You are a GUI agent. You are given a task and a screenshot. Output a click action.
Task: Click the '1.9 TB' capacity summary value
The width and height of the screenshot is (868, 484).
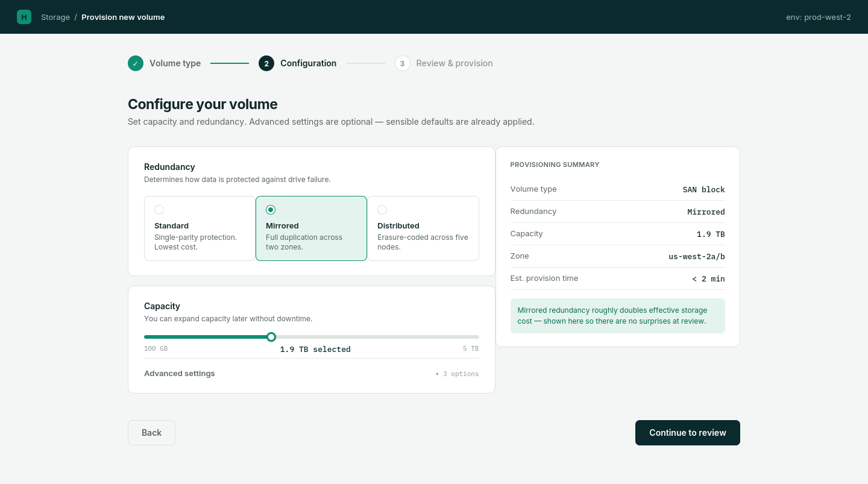711,234
